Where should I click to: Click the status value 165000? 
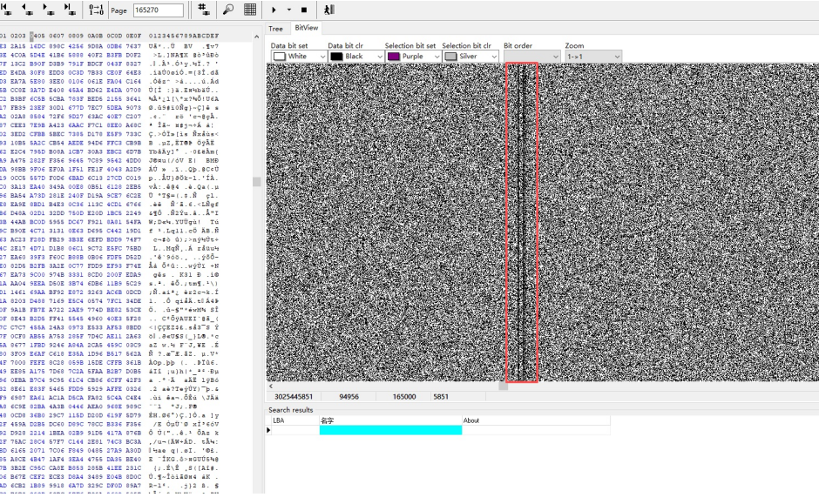[x=404, y=397]
